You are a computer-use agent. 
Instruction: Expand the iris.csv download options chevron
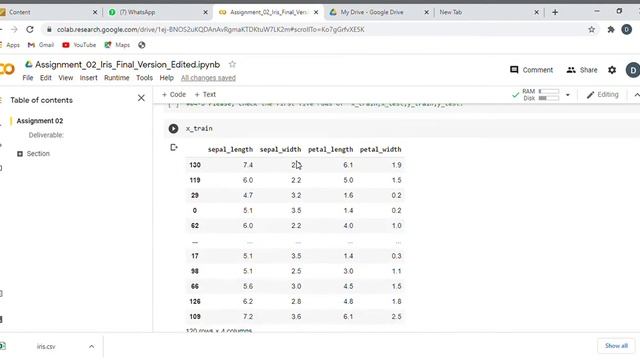point(91,347)
